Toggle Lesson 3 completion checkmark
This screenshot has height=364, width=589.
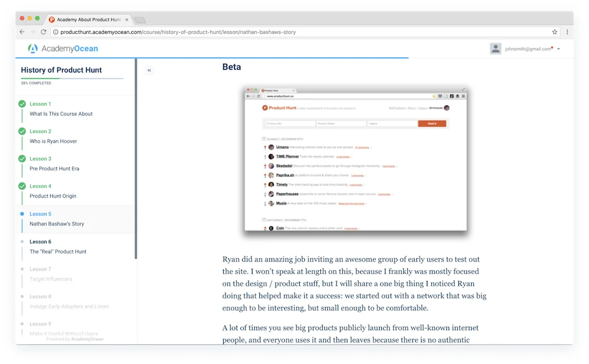coord(22,158)
